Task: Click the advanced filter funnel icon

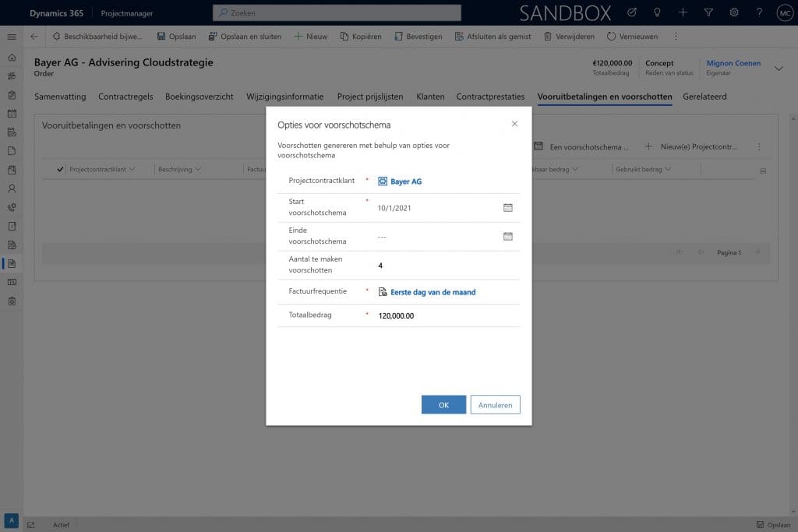Action: tap(708, 12)
